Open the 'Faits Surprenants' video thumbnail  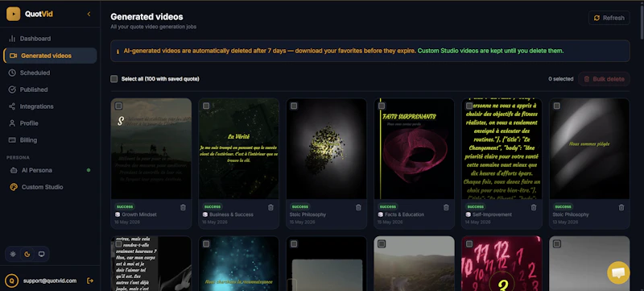point(414,149)
